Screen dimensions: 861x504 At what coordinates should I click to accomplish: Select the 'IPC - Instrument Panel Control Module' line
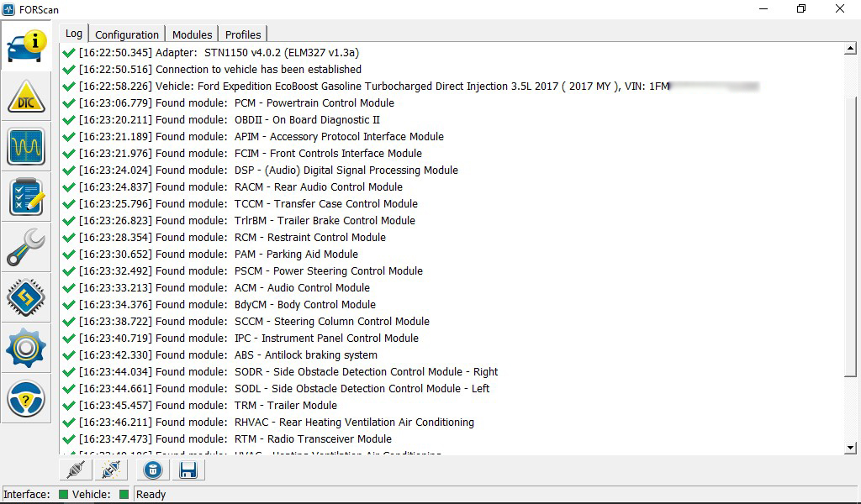pyautogui.click(x=240, y=339)
